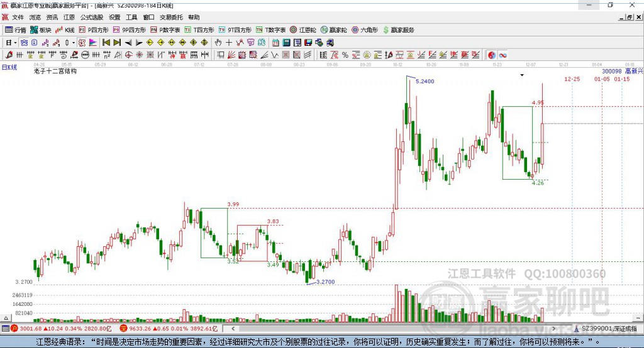
Task: Open the P四方形 tool
Action: point(94,30)
